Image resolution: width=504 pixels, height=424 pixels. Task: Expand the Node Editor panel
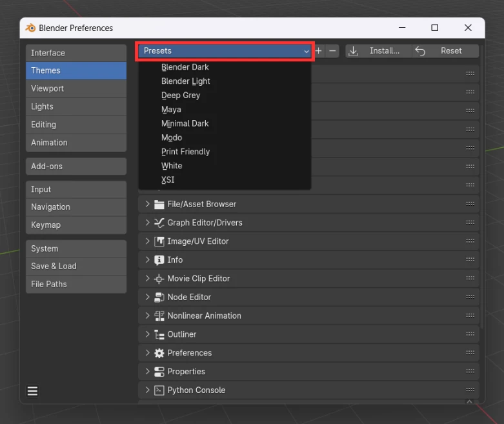tap(148, 297)
